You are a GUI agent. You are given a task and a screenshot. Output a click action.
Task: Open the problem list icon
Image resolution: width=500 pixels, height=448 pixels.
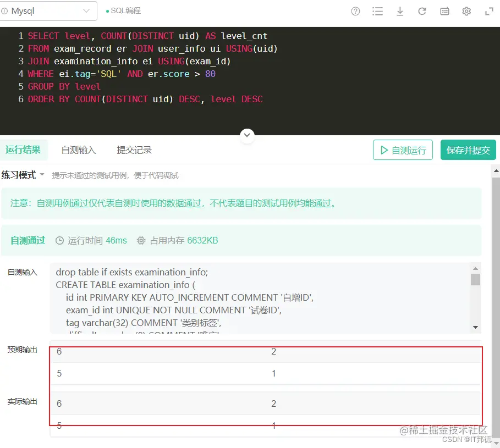(x=377, y=12)
